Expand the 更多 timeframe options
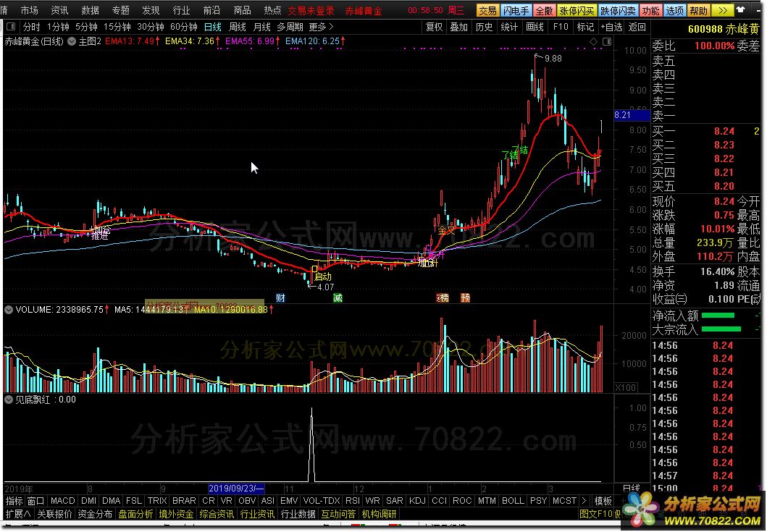The width and height of the screenshot is (767, 532). point(321,27)
